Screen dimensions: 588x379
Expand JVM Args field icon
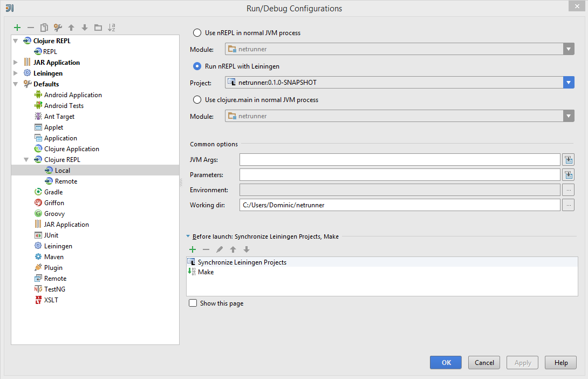[x=569, y=160]
